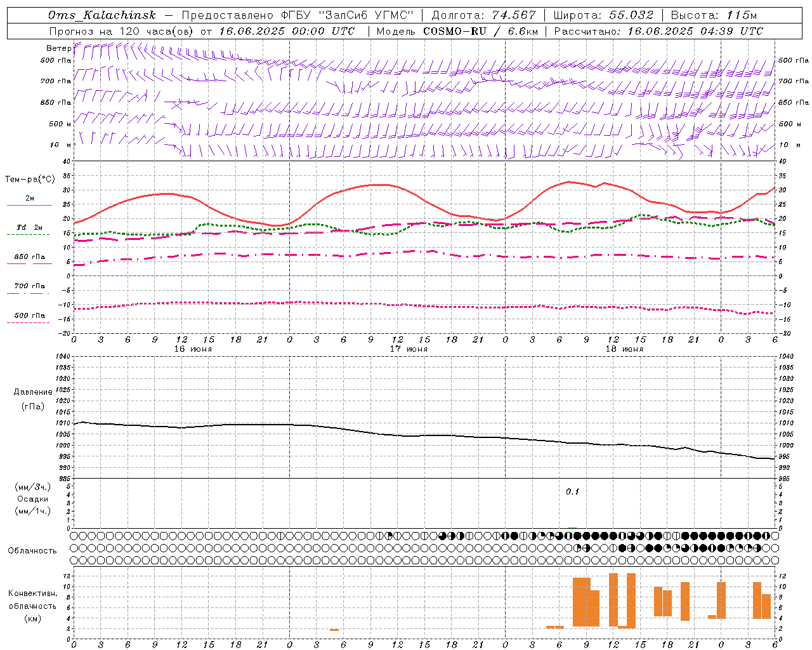Click the 'Облачность' cloud cover label
This screenshot has height=650, width=812.
[32, 551]
